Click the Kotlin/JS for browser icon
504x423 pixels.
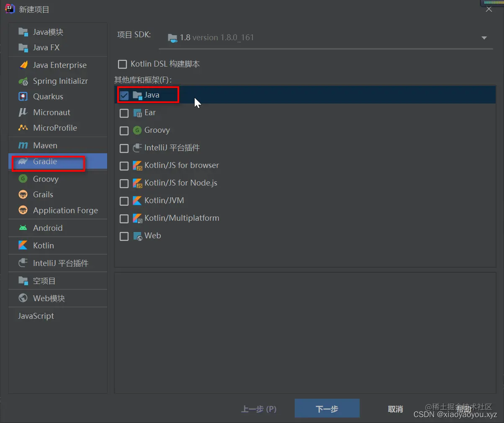click(137, 165)
